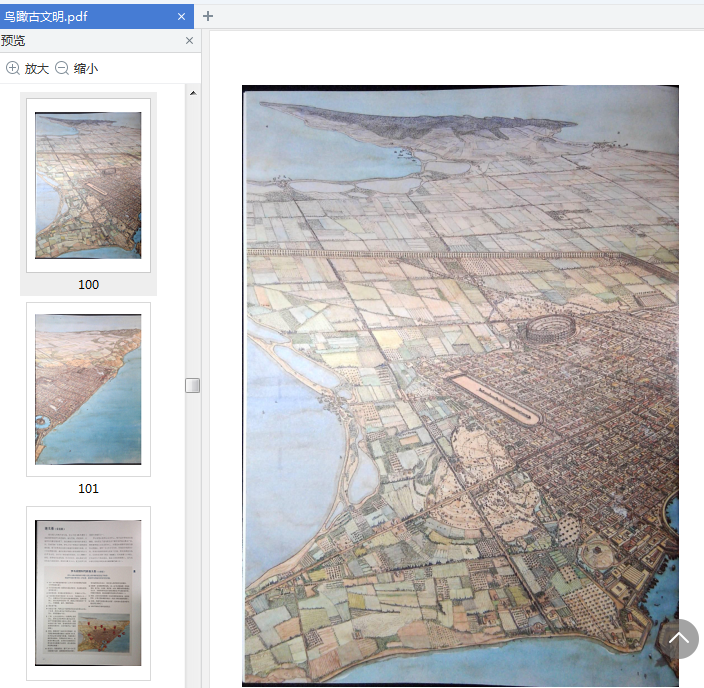Image resolution: width=704 pixels, height=688 pixels.
Task: Close the 预览 preview panel
Action: [x=189, y=41]
